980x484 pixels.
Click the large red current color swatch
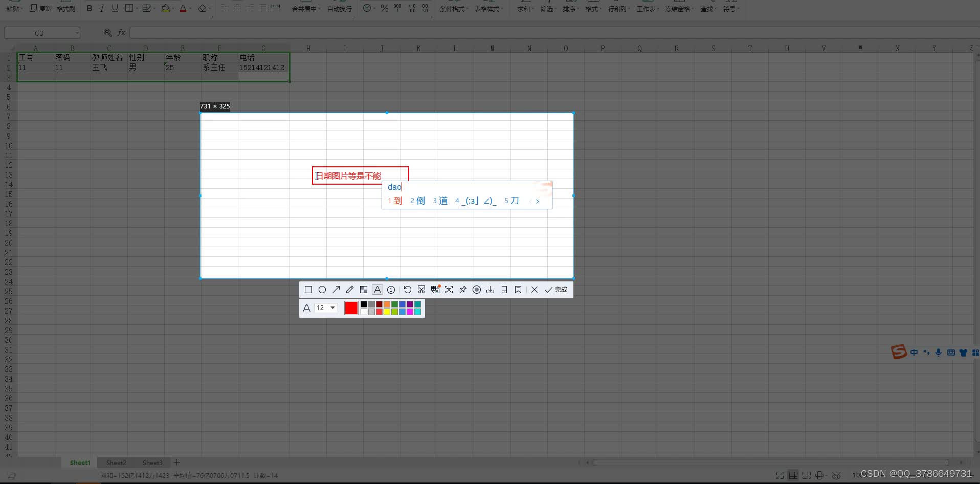pos(351,308)
